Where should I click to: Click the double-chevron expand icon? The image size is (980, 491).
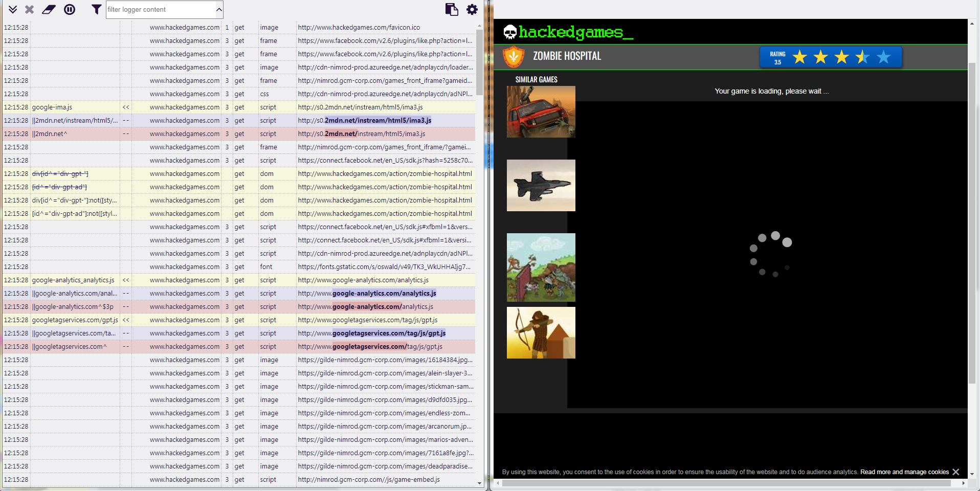pos(12,9)
